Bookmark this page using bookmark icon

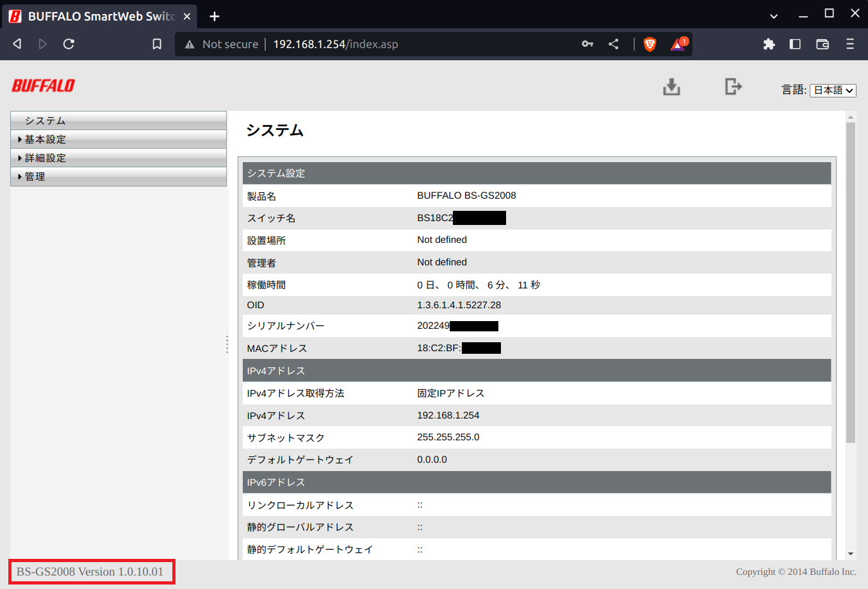pyautogui.click(x=157, y=44)
